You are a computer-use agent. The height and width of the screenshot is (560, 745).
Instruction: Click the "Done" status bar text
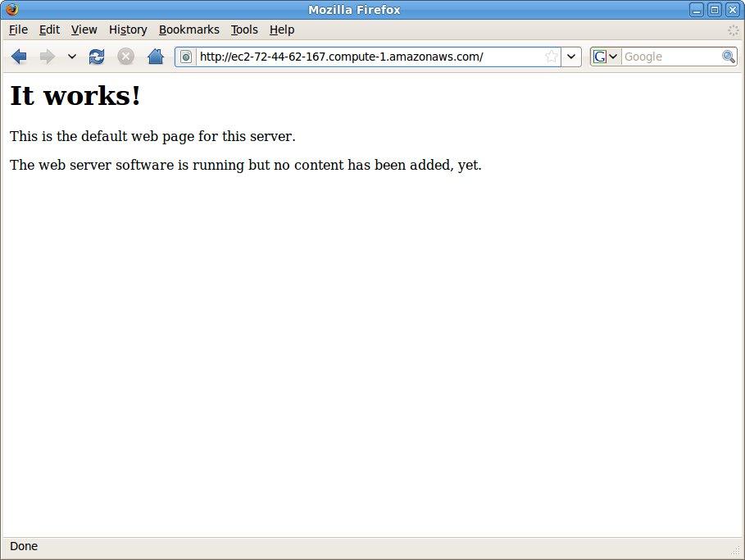tap(24, 546)
